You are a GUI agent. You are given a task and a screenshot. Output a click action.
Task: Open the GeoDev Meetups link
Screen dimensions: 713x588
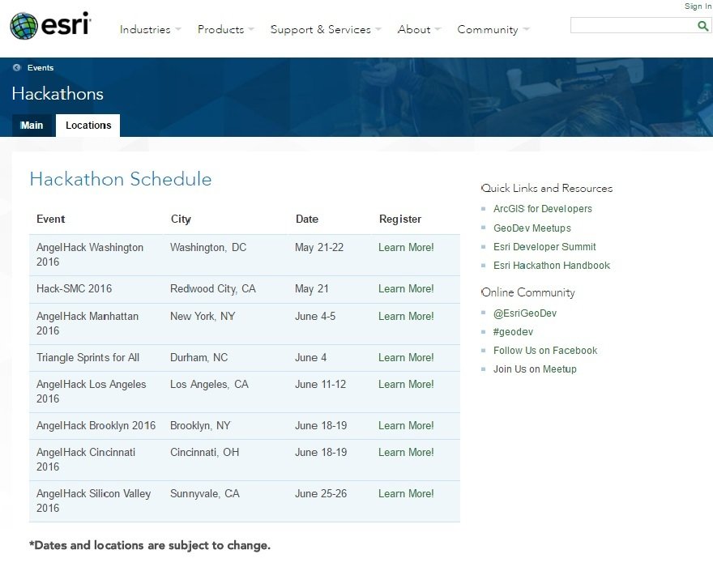(x=532, y=228)
